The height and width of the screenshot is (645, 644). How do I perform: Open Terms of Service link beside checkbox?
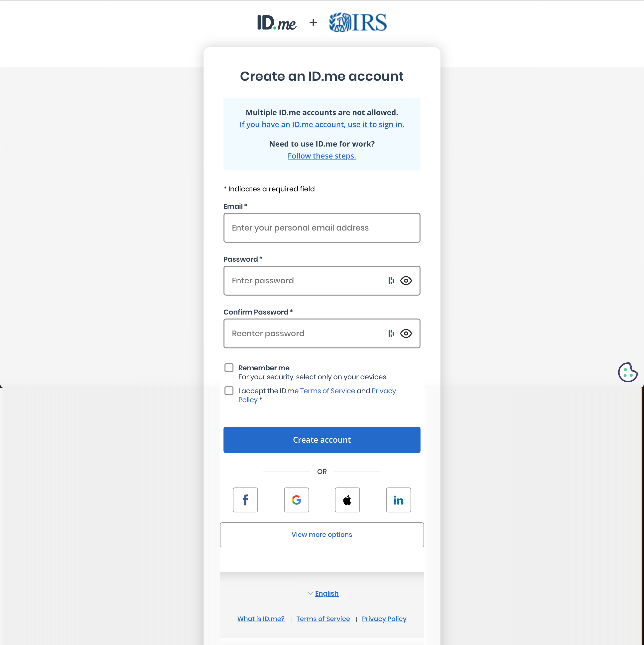pos(327,391)
